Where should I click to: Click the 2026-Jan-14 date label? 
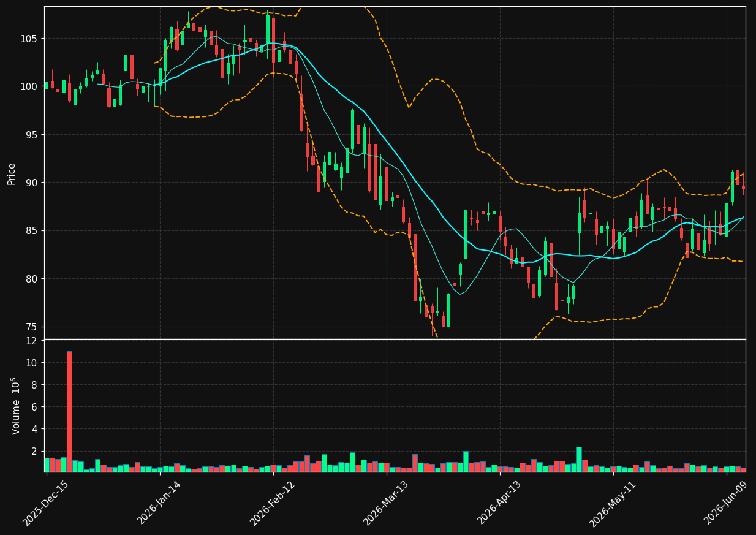pos(159,503)
